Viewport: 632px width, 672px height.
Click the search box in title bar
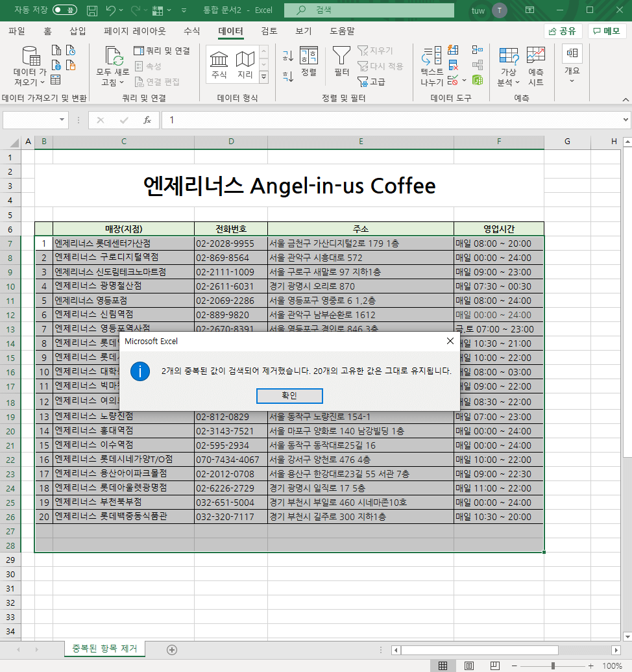coord(369,10)
